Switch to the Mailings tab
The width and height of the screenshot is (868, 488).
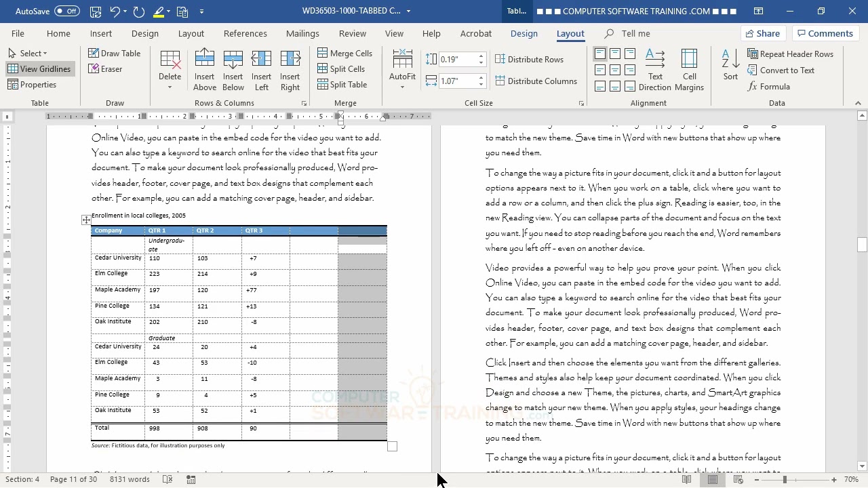(x=302, y=33)
